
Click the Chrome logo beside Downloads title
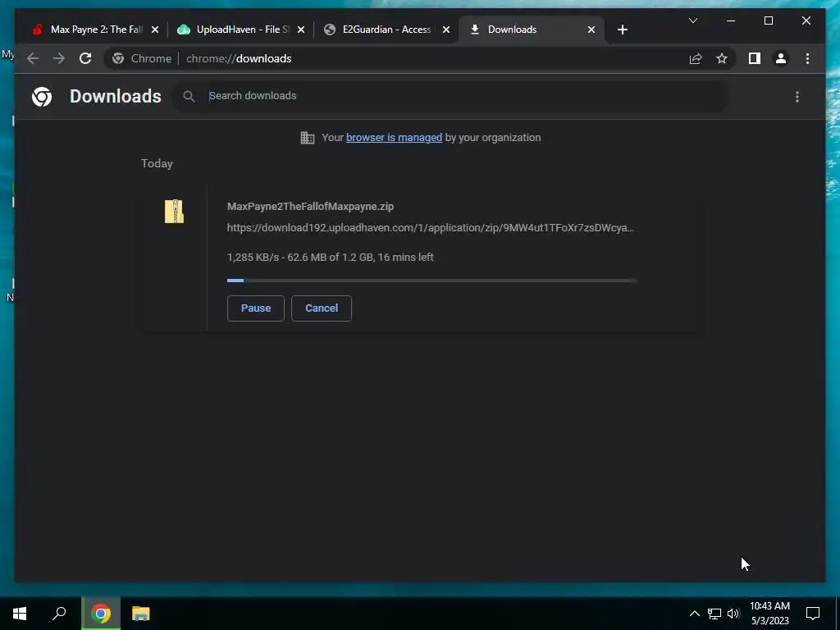pyautogui.click(x=42, y=97)
